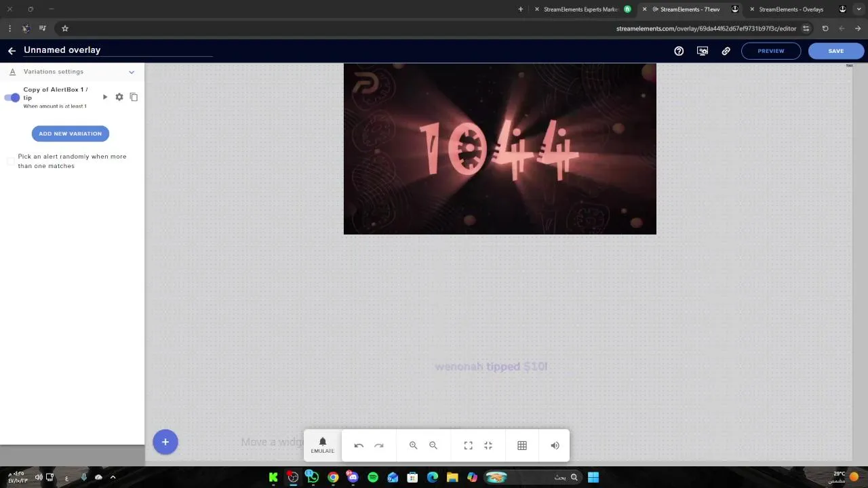Close the StreamElements Experts Marketplace tab
The image size is (868, 488).
[x=537, y=9]
